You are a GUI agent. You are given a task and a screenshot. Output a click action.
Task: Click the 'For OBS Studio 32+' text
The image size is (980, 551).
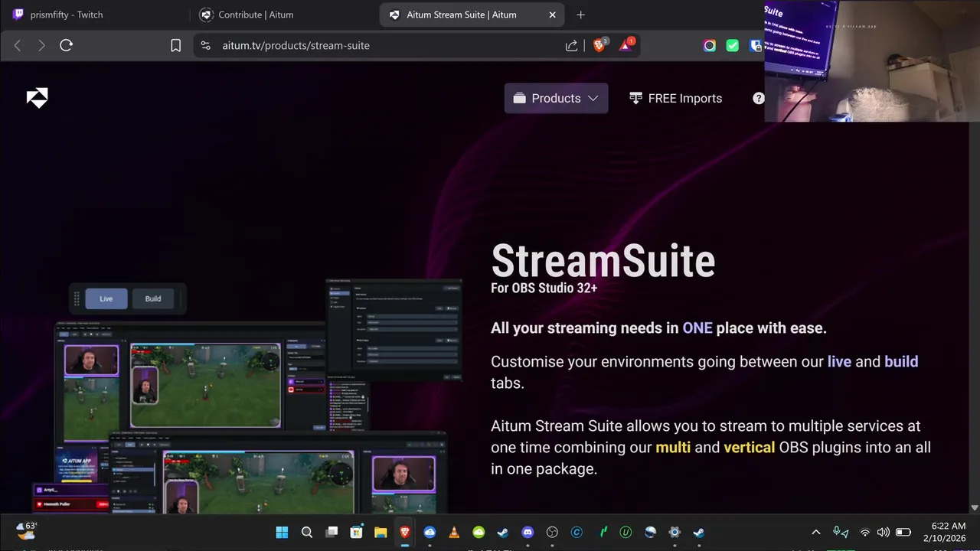coord(544,288)
